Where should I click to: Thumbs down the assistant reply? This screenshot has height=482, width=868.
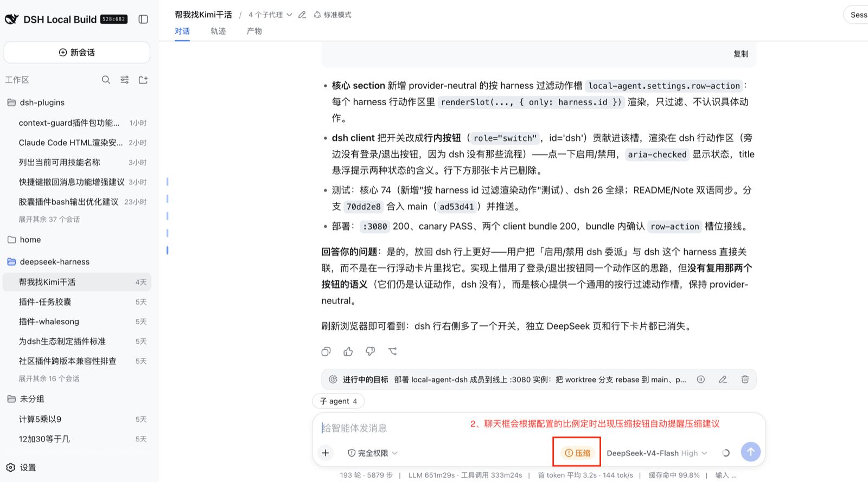(371, 351)
